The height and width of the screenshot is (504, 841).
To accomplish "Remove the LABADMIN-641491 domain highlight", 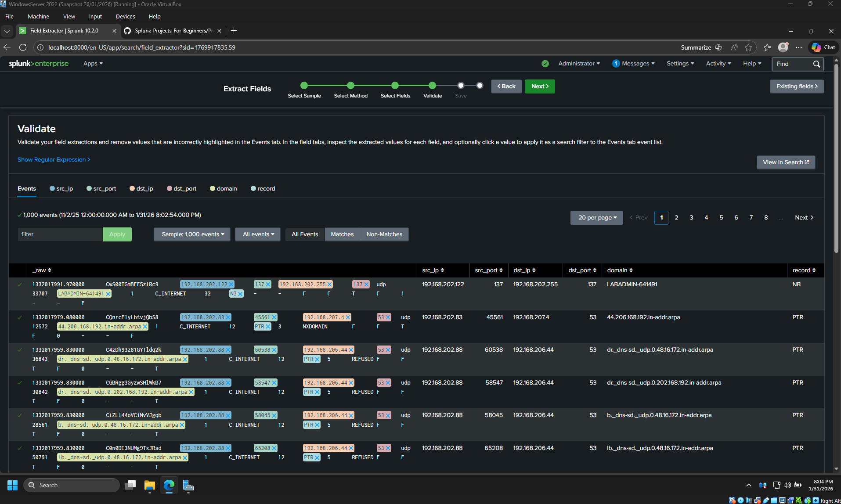I will tap(108, 294).
